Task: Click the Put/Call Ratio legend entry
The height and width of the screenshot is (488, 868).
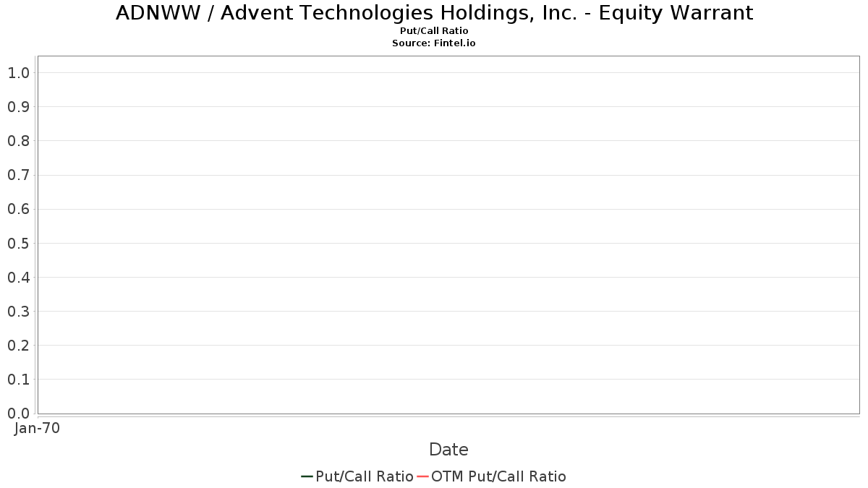Action: click(357, 476)
